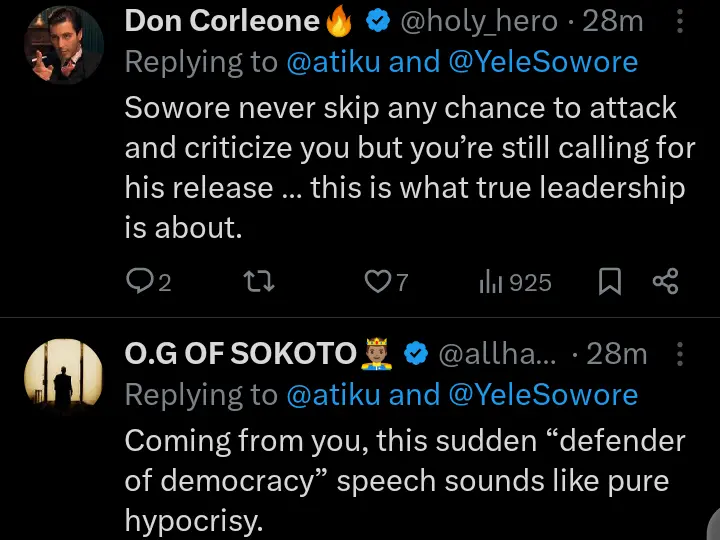Bookmark Don Corleone's tweet
Image resolution: width=720 pixels, height=540 pixels.
click(x=609, y=283)
